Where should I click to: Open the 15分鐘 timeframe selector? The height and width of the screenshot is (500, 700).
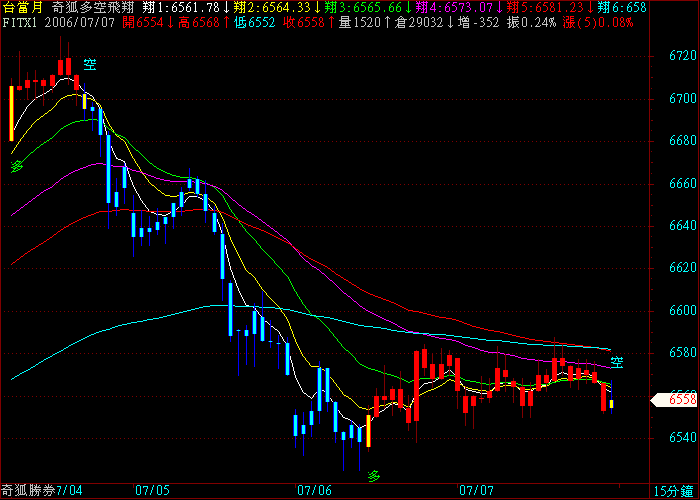(672, 491)
